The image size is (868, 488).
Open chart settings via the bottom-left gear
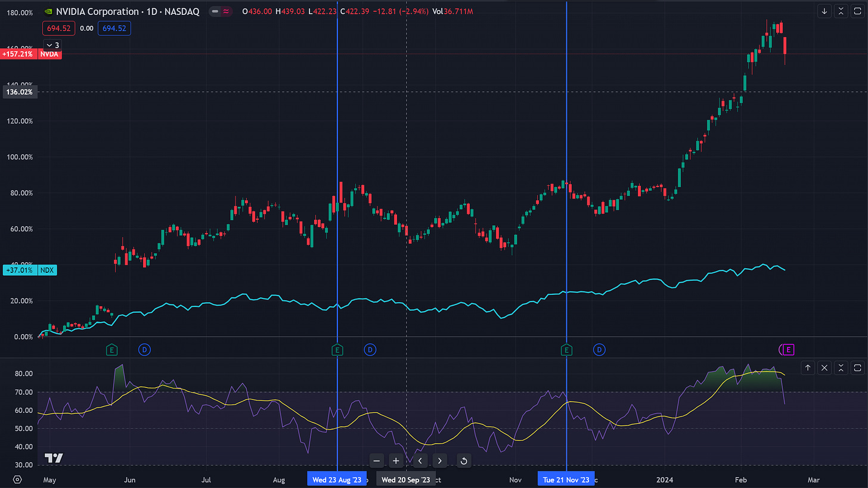tap(17, 479)
